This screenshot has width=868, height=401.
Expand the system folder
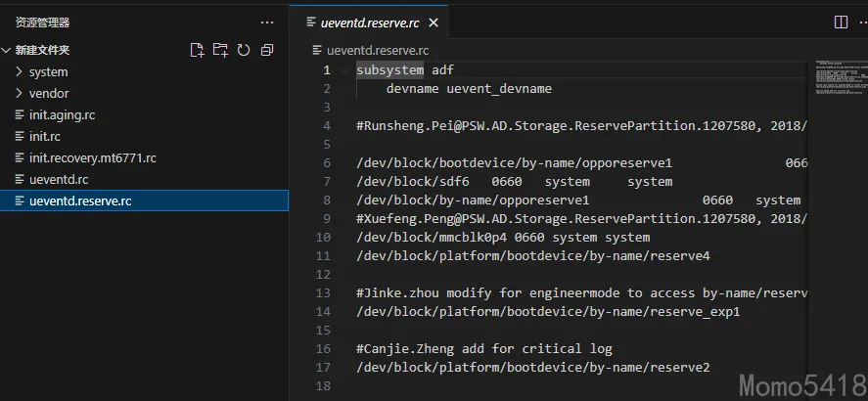coord(48,71)
